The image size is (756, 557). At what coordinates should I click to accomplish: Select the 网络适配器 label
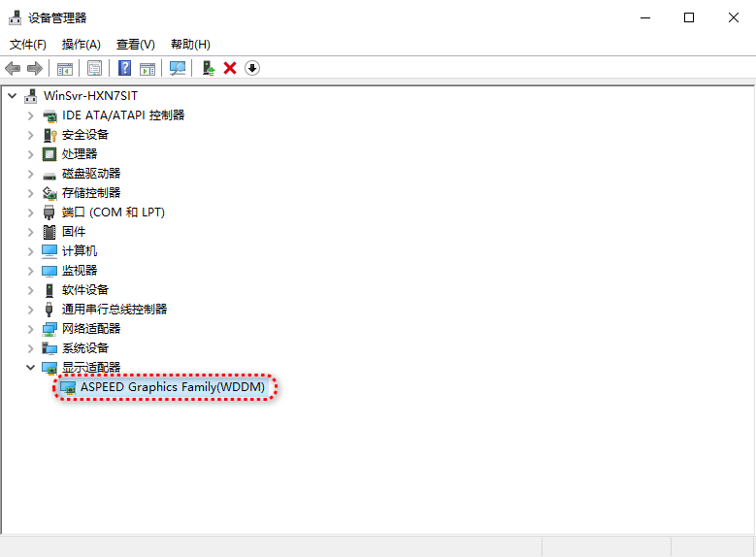(x=91, y=328)
